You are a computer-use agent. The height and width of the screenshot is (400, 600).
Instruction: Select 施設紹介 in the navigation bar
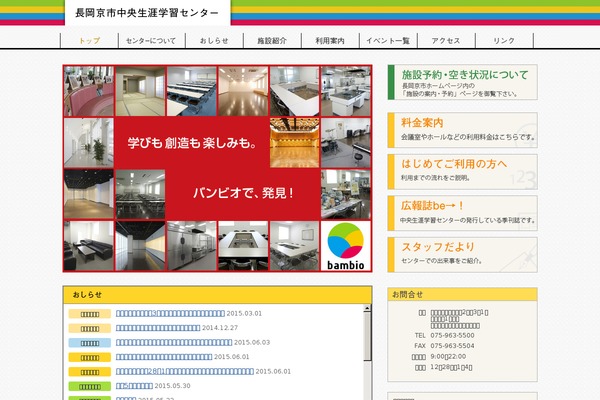coord(272,41)
